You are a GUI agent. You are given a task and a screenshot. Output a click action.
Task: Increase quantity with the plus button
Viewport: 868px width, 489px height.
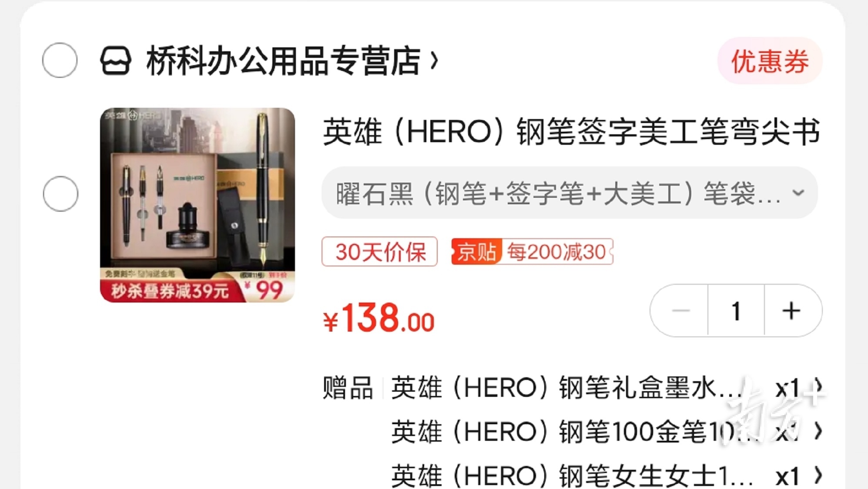pyautogui.click(x=792, y=310)
